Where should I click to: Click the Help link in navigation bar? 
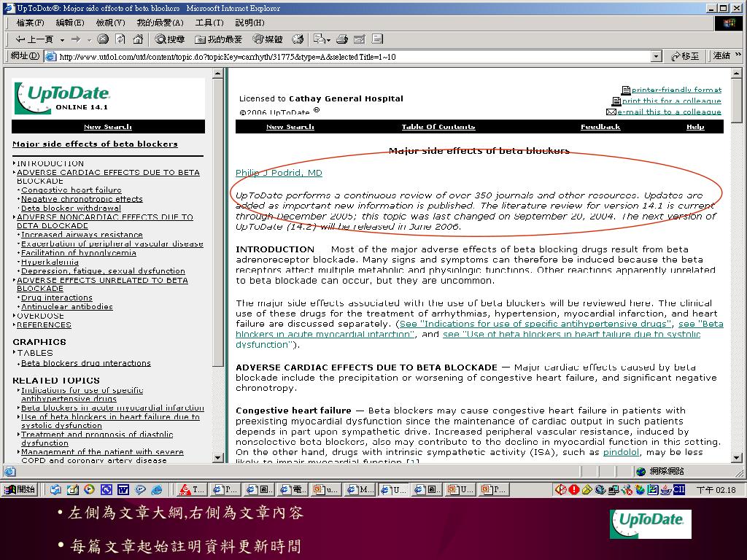coord(695,127)
